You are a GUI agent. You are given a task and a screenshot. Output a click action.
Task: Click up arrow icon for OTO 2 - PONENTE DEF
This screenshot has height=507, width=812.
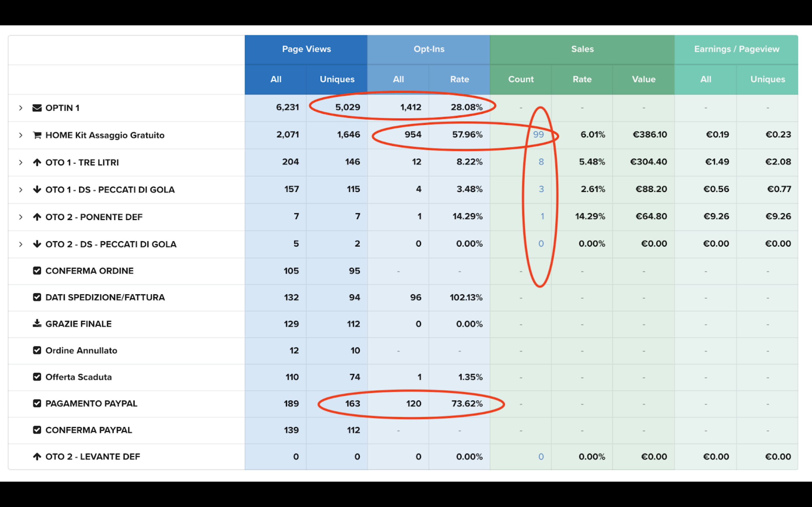coord(37,217)
